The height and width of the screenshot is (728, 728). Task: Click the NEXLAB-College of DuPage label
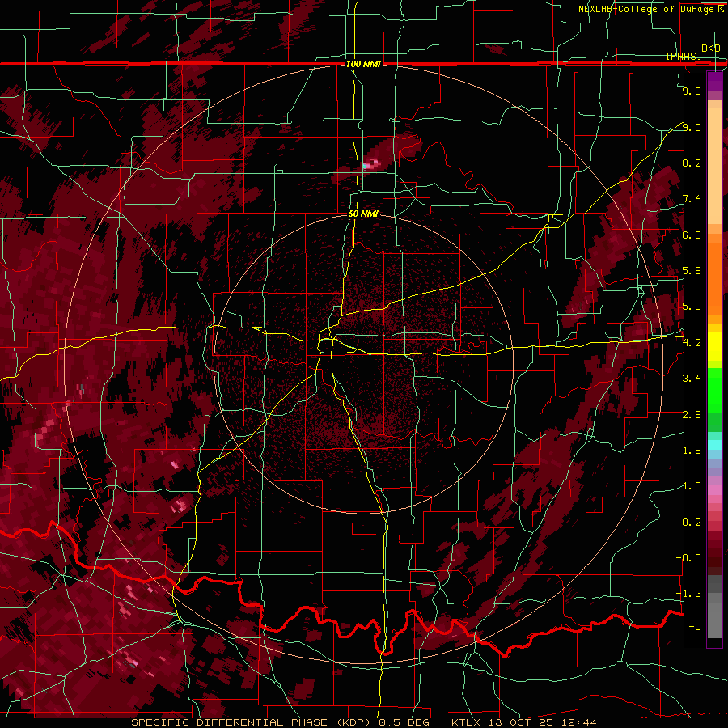click(648, 9)
